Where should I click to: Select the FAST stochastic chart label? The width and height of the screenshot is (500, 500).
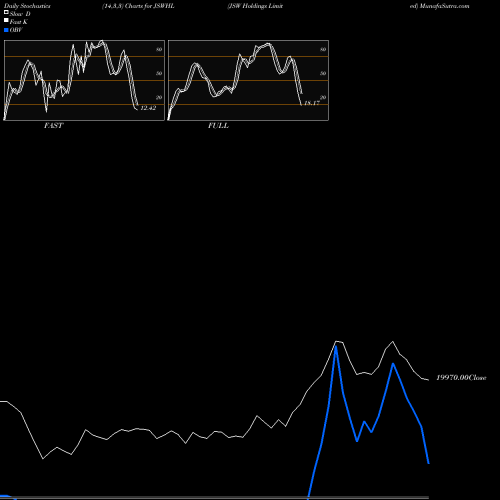coord(53,126)
